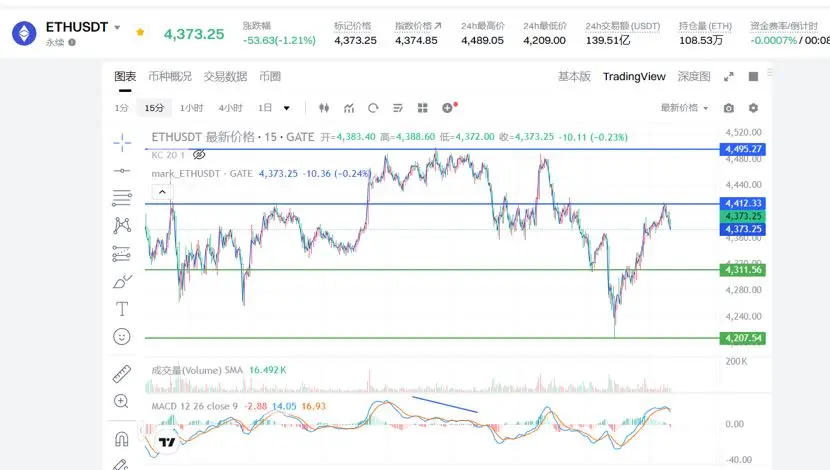830x470 pixels.
Task: Click the TradingView logo badge
Action: pos(167,442)
